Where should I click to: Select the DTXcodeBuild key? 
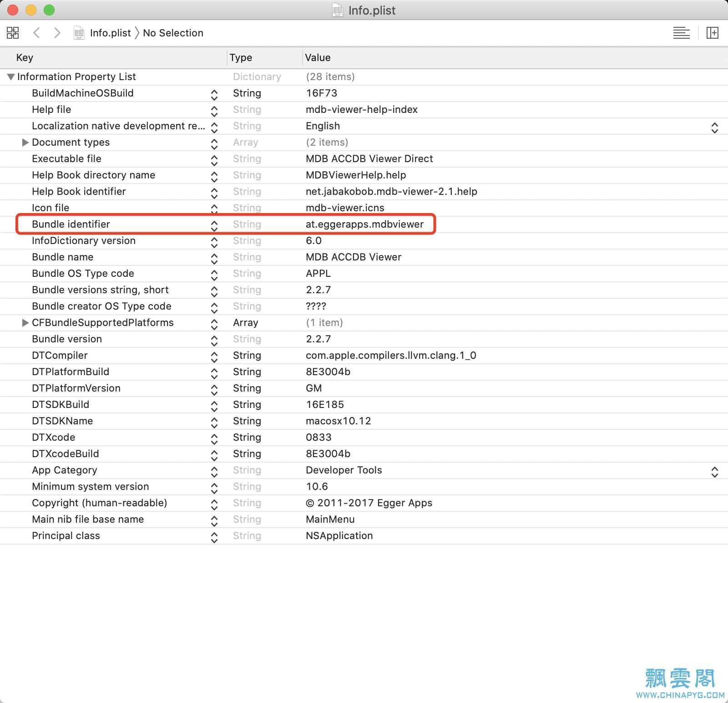pos(66,453)
